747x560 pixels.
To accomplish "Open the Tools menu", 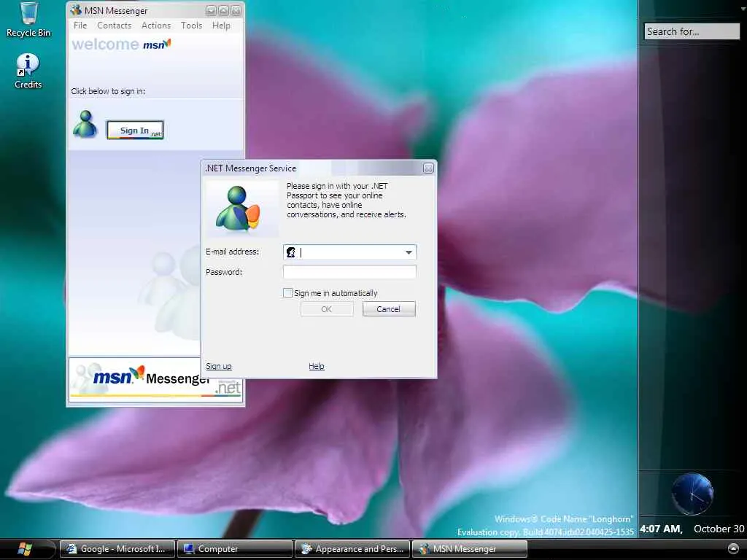I will pos(192,26).
